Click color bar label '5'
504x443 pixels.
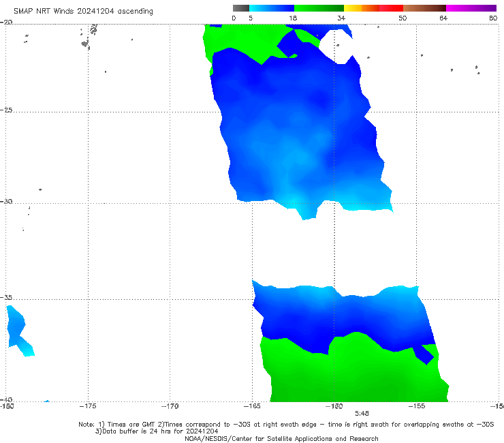pos(251,18)
